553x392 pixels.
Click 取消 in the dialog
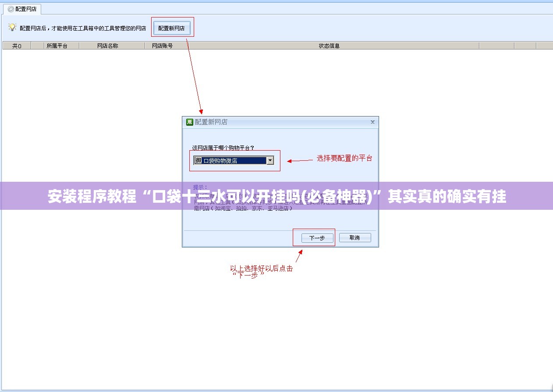[x=355, y=238]
